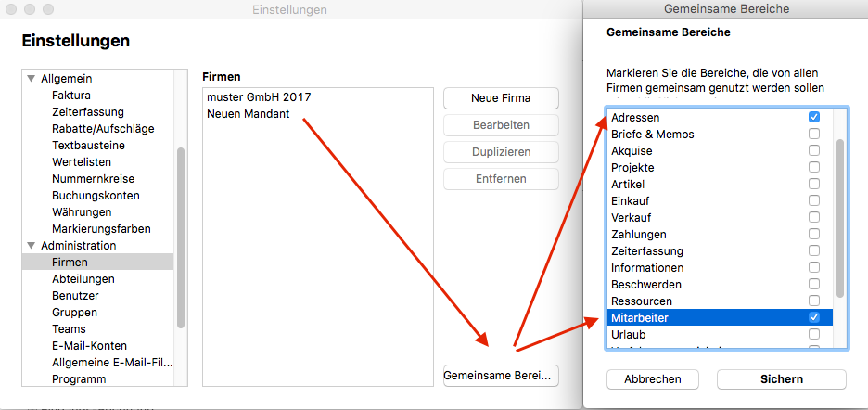The image size is (868, 410).
Task: Open E-Mail-Konten in sidebar
Action: 89,346
